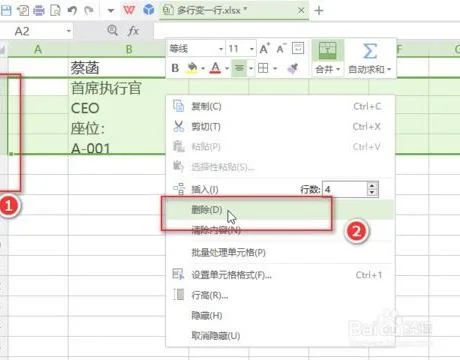
Task: Open the fx insert function button
Action: [x=133, y=31]
